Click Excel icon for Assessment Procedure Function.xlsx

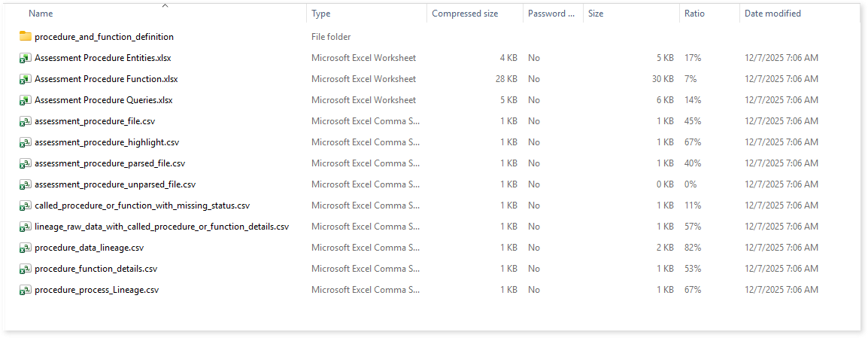(x=25, y=78)
